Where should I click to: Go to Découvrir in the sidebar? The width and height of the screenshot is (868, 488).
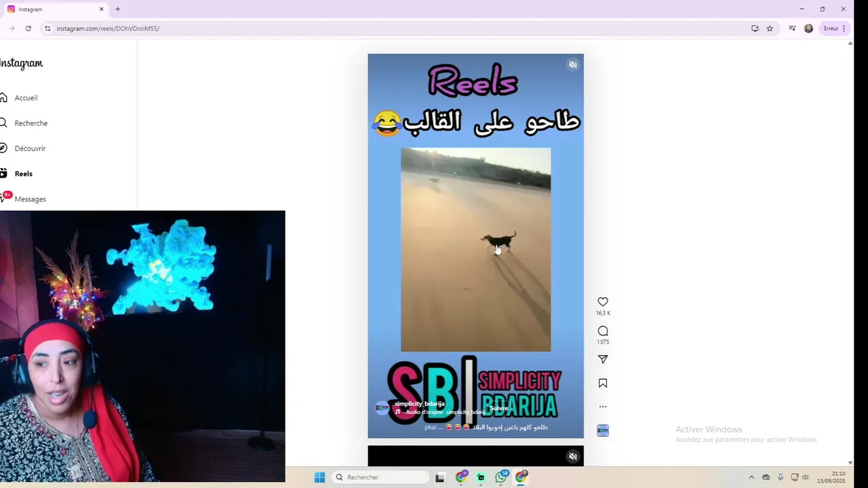(x=30, y=148)
